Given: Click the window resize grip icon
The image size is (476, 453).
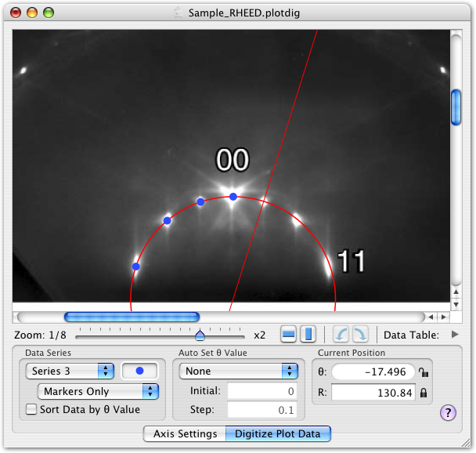Looking at the screenshot, I should pos(466,443).
